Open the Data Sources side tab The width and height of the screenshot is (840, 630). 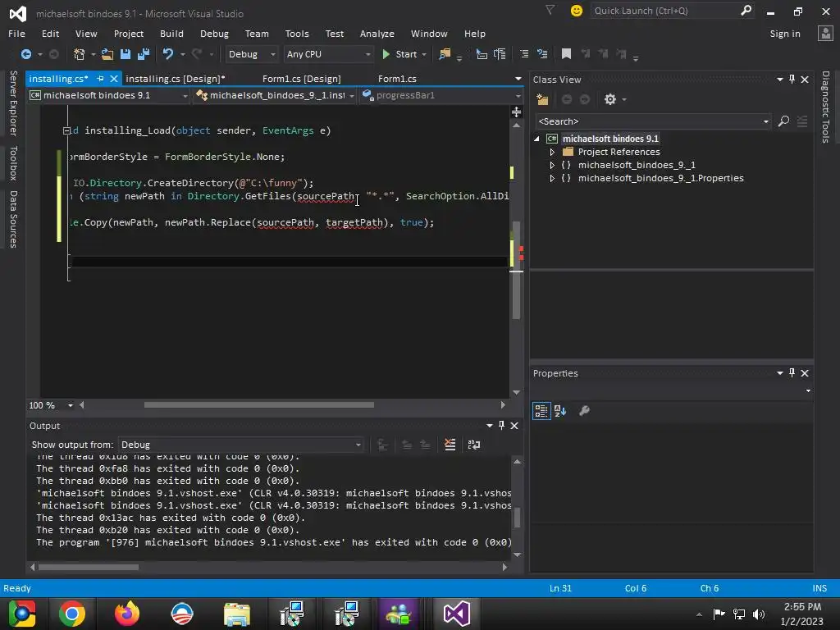click(13, 219)
